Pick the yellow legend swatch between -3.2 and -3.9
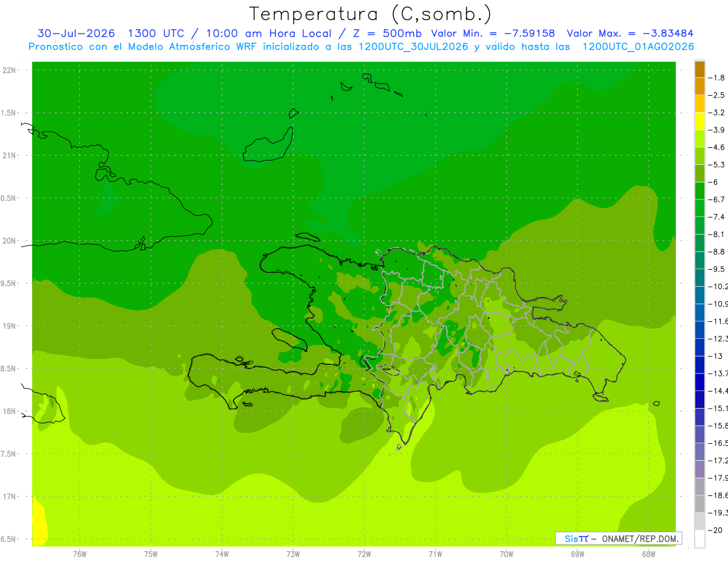Image resolution: width=728 pixels, height=562 pixels. [x=699, y=121]
